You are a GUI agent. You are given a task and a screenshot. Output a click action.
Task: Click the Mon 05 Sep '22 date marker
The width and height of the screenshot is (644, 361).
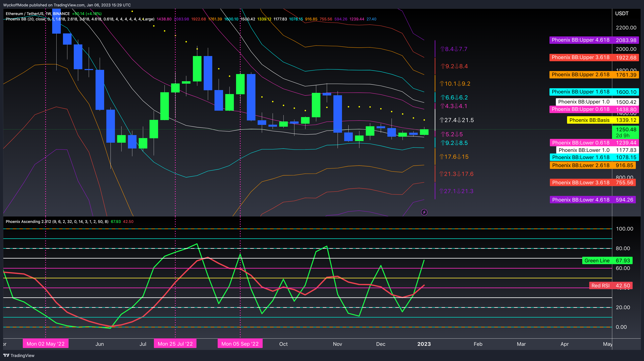(x=240, y=344)
